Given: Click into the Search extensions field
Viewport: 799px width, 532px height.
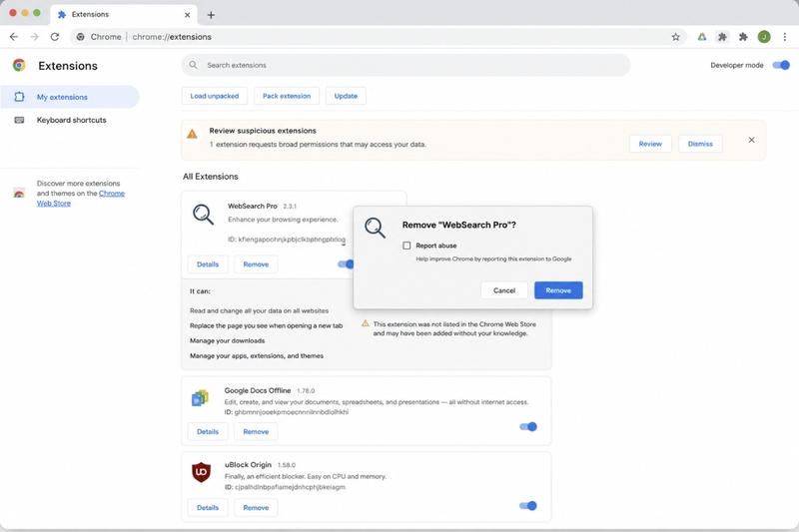Looking at the screenshot, I should pos(405,65).
